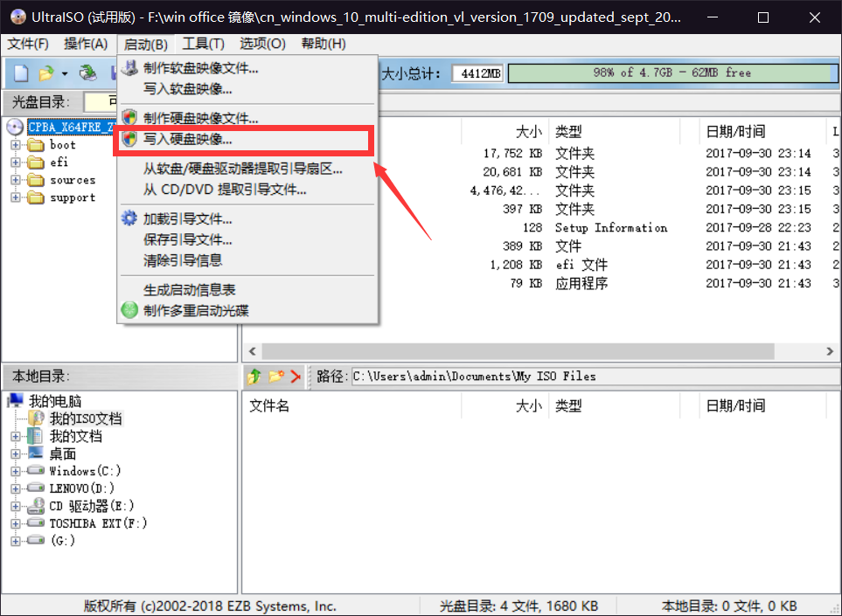Image resolution: width=842 pixels, height=616 pixels.
Task: Click the support folder icon
Action: [36, 198]
